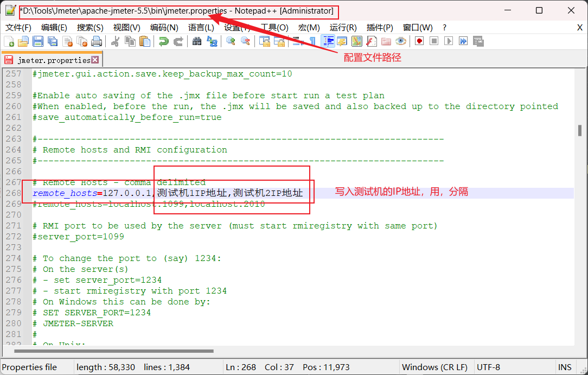
Task: Click 'length : 58,330' in status bar
Action: point(106,367)
